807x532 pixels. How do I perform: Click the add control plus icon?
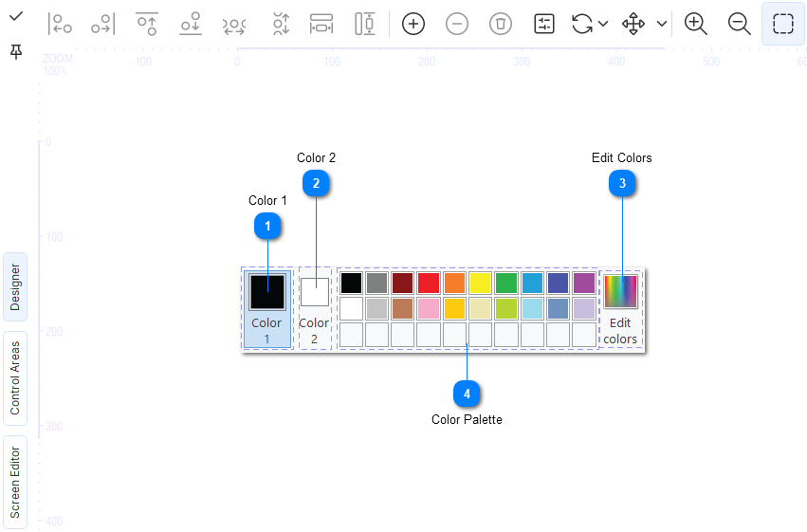pos(413,24)
